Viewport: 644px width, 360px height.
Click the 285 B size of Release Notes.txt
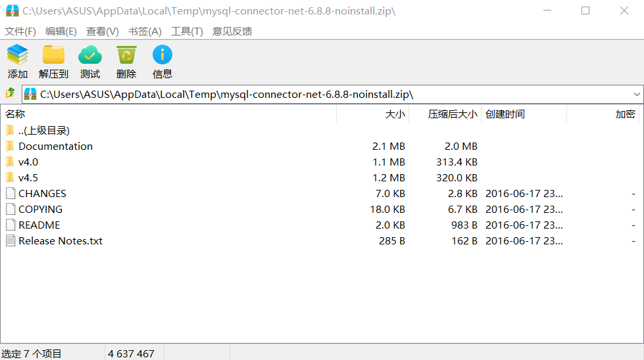pyautogui.click(x=392, y=240)
